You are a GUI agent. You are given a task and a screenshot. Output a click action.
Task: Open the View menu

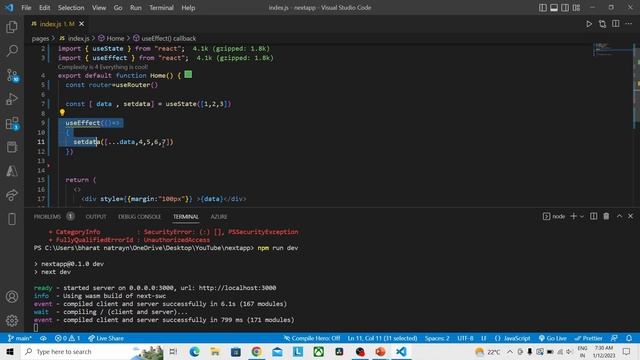[99, 8]
